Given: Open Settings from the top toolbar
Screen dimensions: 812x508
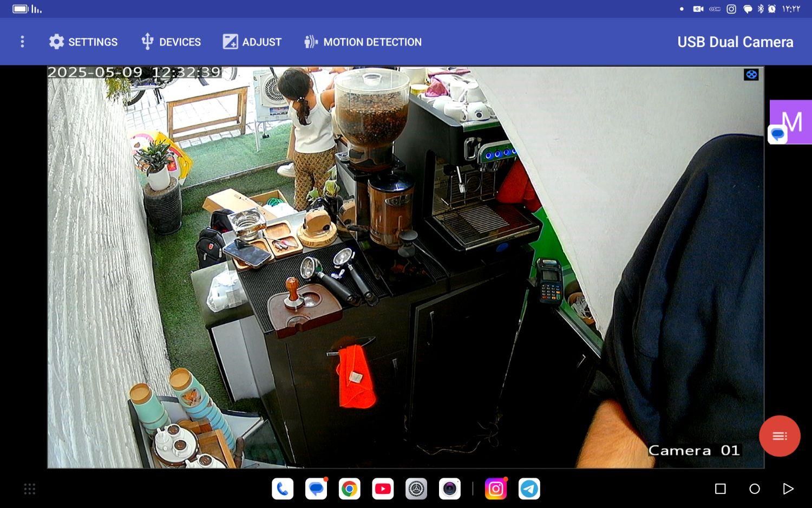Looking at the screenshot, I should click(83, 42).
